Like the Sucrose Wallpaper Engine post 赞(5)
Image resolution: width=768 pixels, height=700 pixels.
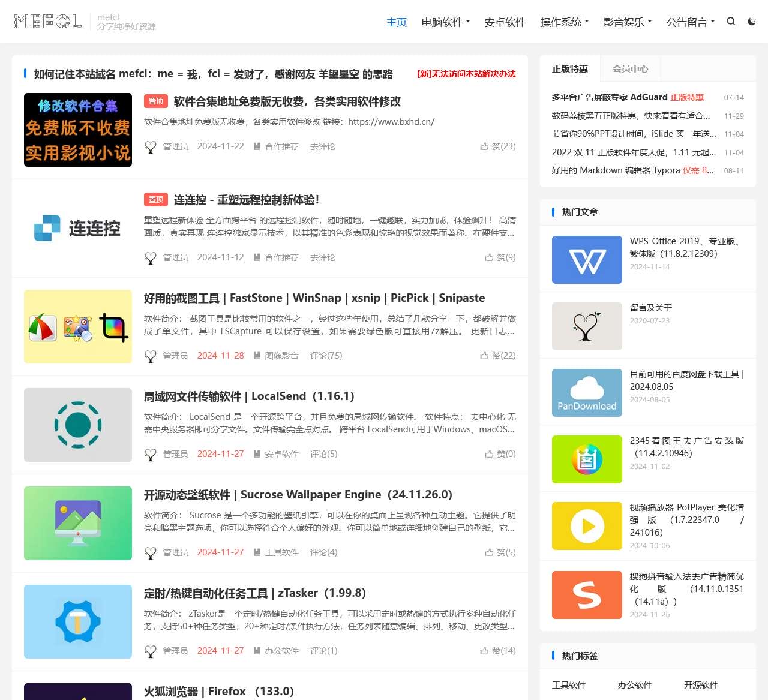click(x=500, y=552)
